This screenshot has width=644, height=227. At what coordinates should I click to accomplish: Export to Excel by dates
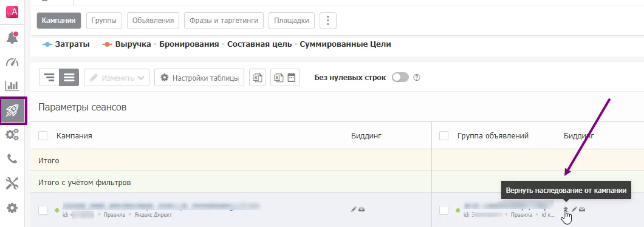[284, 78]
